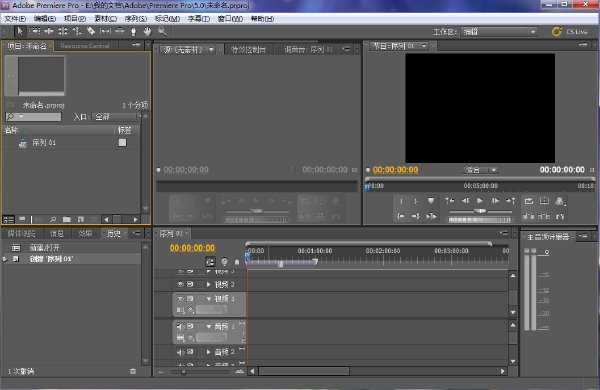Select the Hand tool
Image resolution: width=600 pixels, height=390 pixels.
tap(147, 31)
